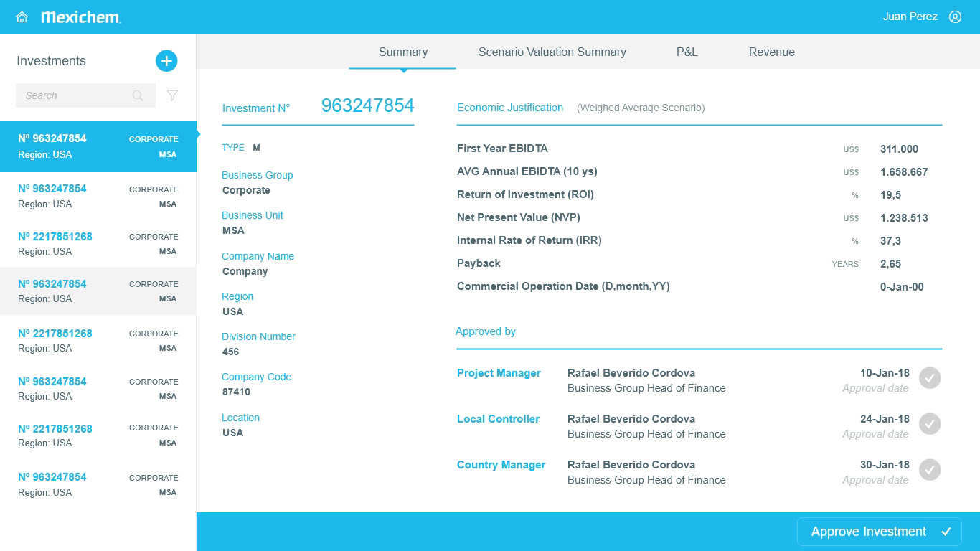Click the Internal Rate of Return (IRR) label

pyautogui.click(x=529, y=240)
